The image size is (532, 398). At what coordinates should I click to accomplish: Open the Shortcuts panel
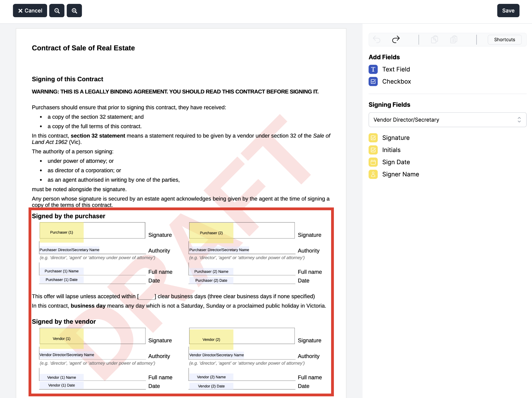tap(504, 40)
